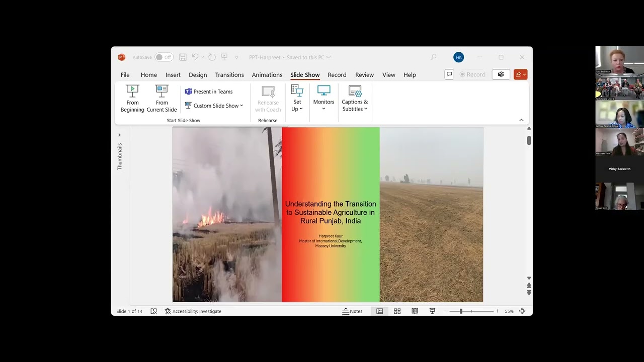The height and width of the screenshot is (362, 644).
Task: Click the PowerPoint logo in title bar
Action: [x=121, y=57]
